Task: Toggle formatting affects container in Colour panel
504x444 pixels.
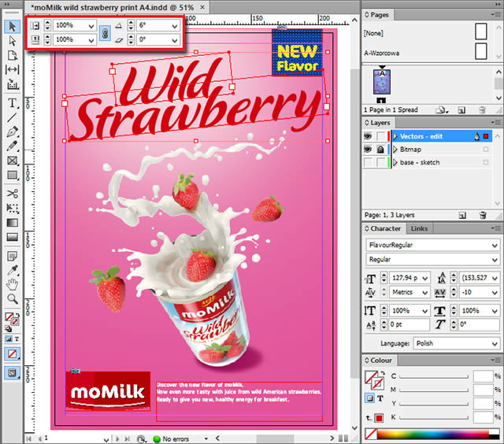Action: (x=370, y=398)
